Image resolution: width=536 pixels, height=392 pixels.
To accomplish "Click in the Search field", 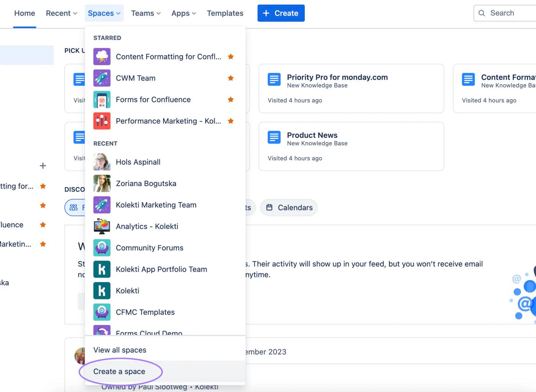I will tap(505, 13).
